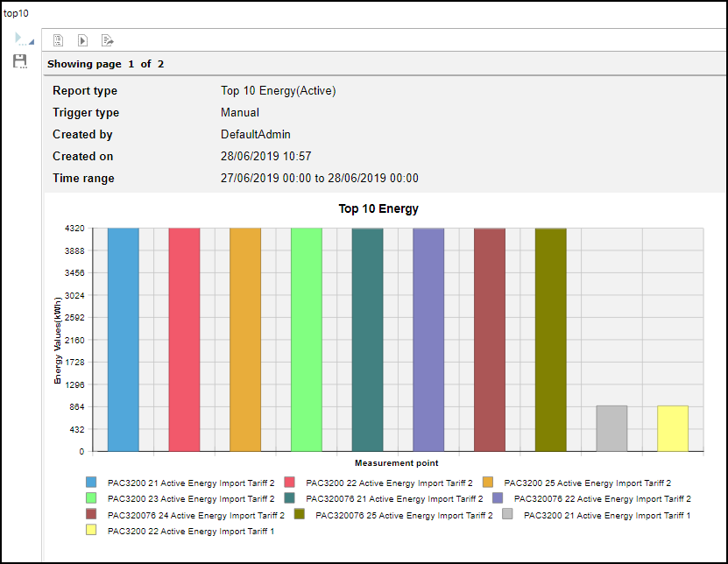Screen dimensions: 728x564
Task: Click the floppy disk save icon
Action: (x=20, y=61)
